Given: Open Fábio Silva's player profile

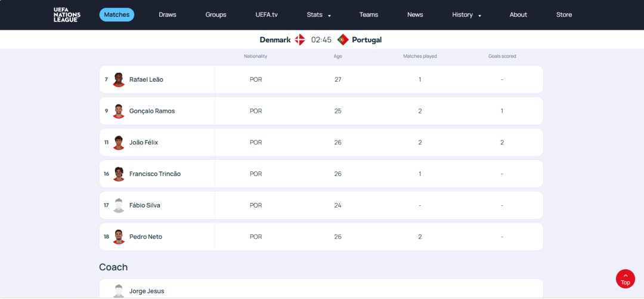Looking at the screenshot, I should point(144,205).
